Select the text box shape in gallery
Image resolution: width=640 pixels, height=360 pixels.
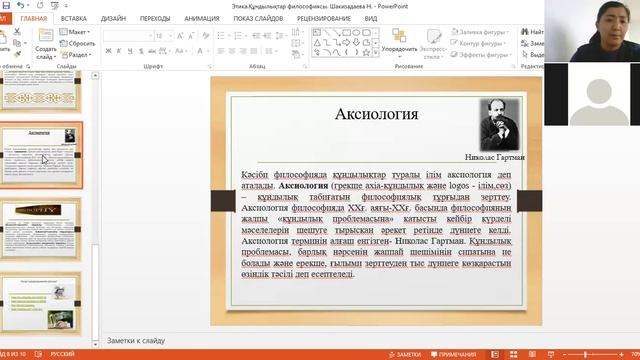317,32
